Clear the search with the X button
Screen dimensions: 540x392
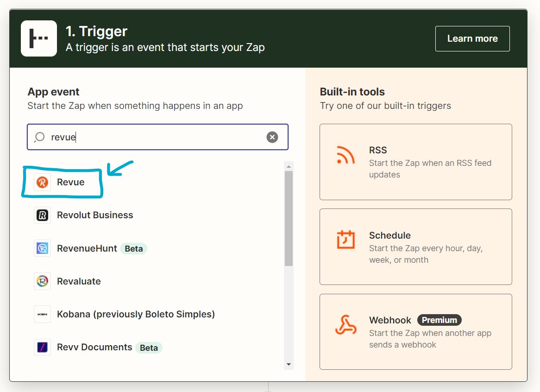coord(272,137)
